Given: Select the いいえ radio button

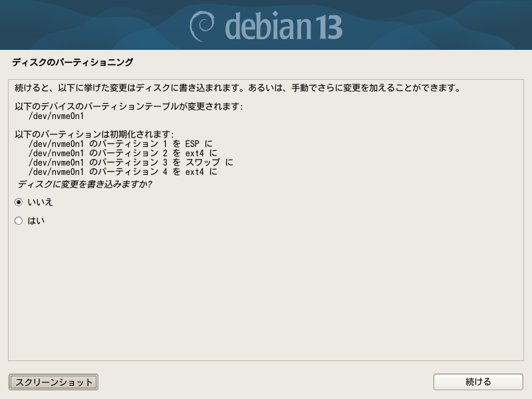Looking at the screenshot, I should pyautogui.click(x=19, y=202).
